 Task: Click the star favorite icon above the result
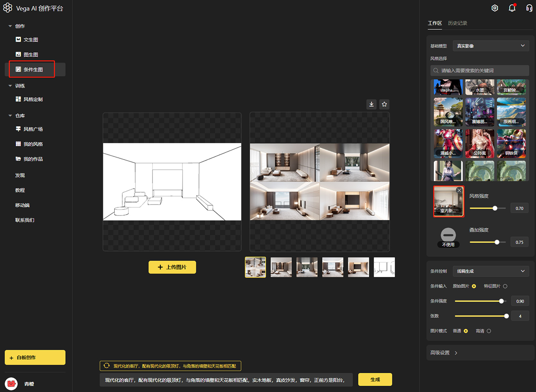(384, 104)
